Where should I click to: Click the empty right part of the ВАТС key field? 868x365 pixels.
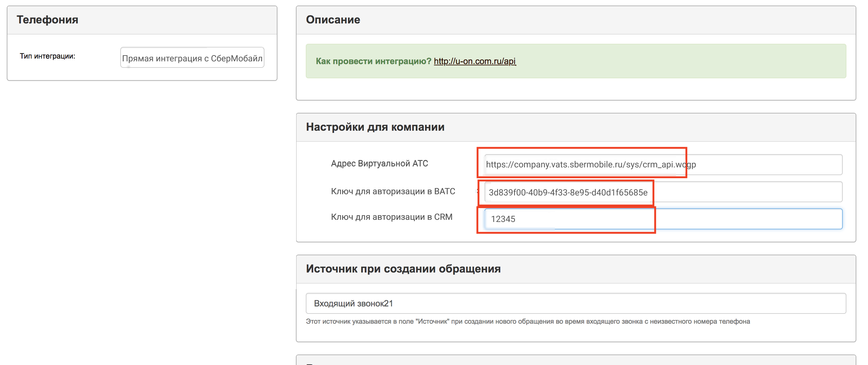pos(748,192)
